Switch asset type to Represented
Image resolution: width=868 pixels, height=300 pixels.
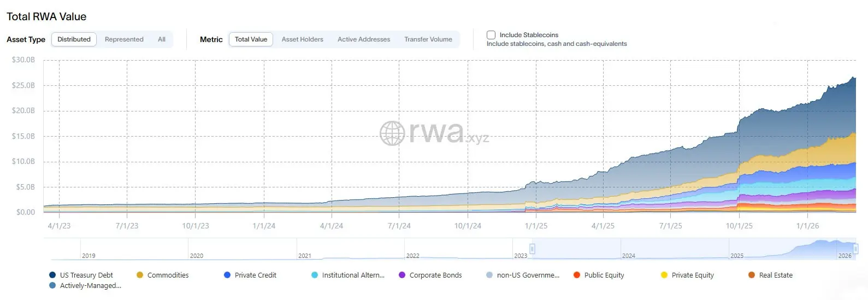pyautogui.click(x=124, y=39)
